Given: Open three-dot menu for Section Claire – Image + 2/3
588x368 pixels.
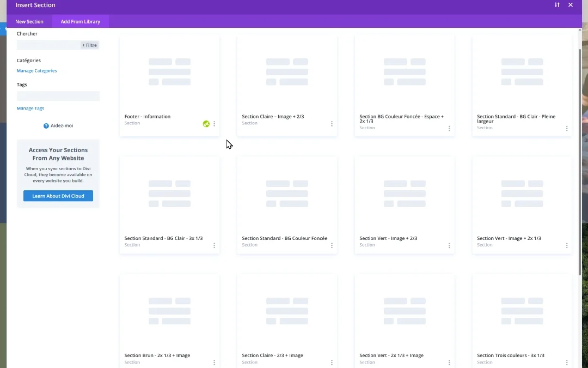Looking at the screenshot, I should 332,124.
